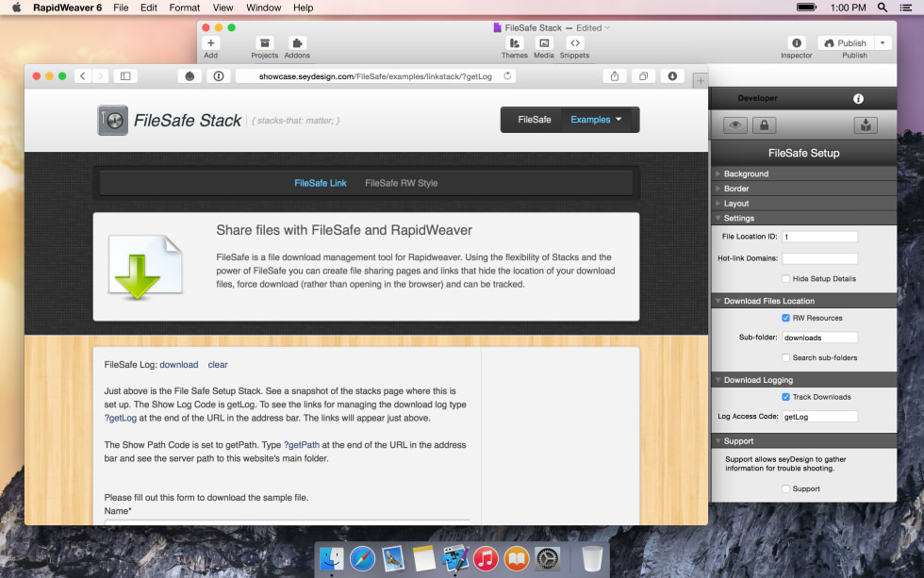924x578 pixels.
Task: Click the Log Access Code field
Action: point(819,417)
